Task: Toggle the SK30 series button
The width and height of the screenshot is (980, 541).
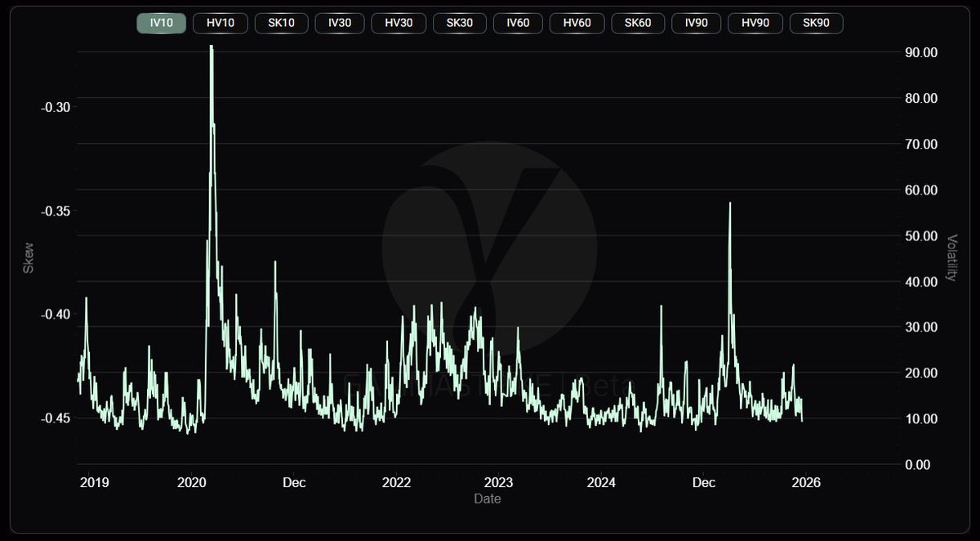Action: coord(460,23)
